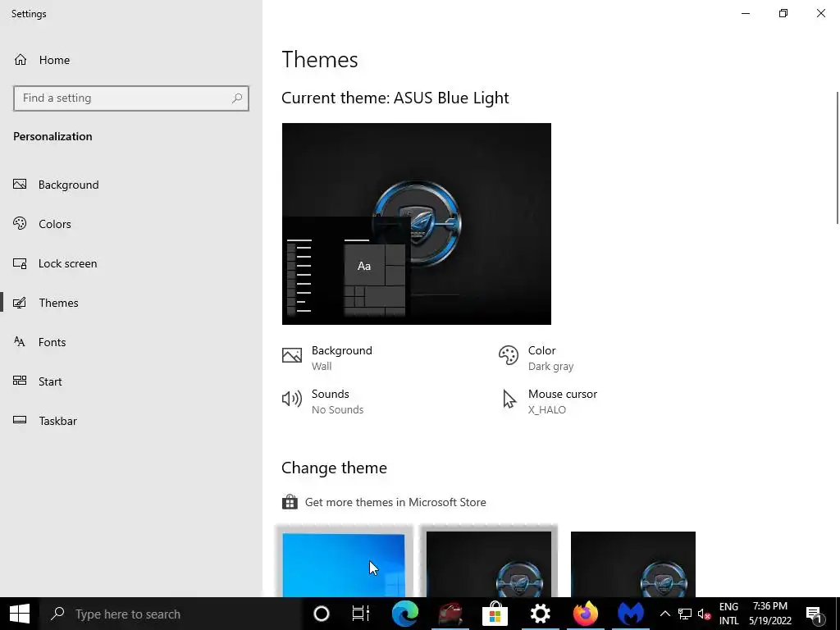Click the Taskbar icon in sidebar
This screenshot has width=840, height=630.
point(20,420)
